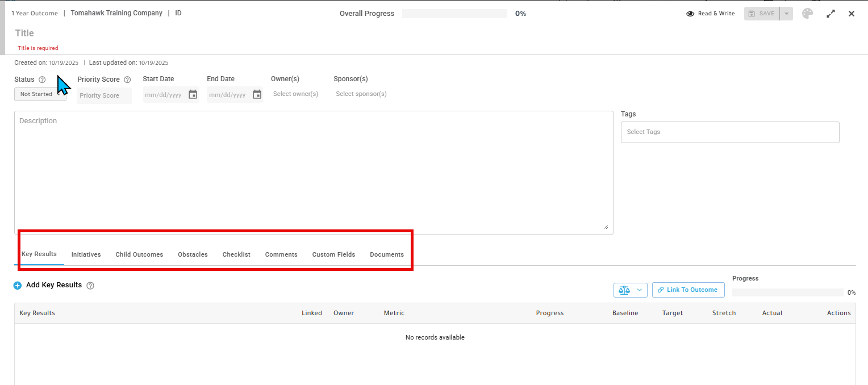Open the color palette theme icon
This screenshot has width=868, height=385.
coord(807,14)
